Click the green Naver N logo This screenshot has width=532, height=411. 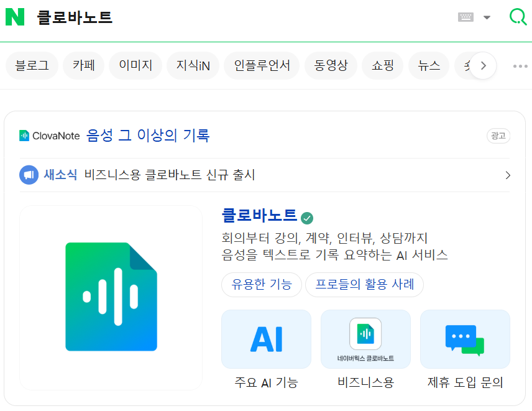click(15, 17)
